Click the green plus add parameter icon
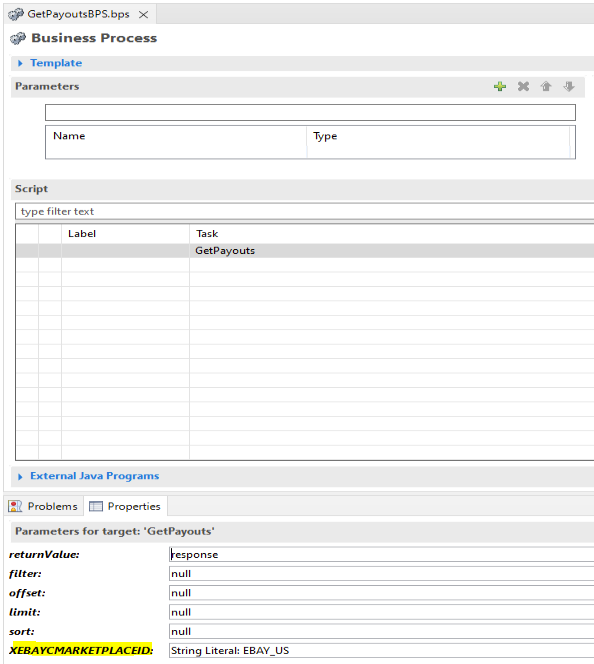594x664 pixels. click(x=500, y=86)
